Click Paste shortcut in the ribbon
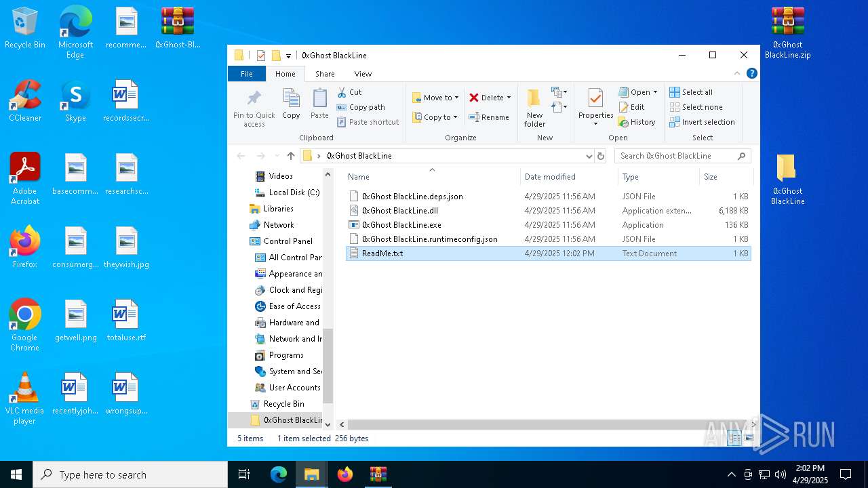The image size is (868, 488). click(368, 122)
